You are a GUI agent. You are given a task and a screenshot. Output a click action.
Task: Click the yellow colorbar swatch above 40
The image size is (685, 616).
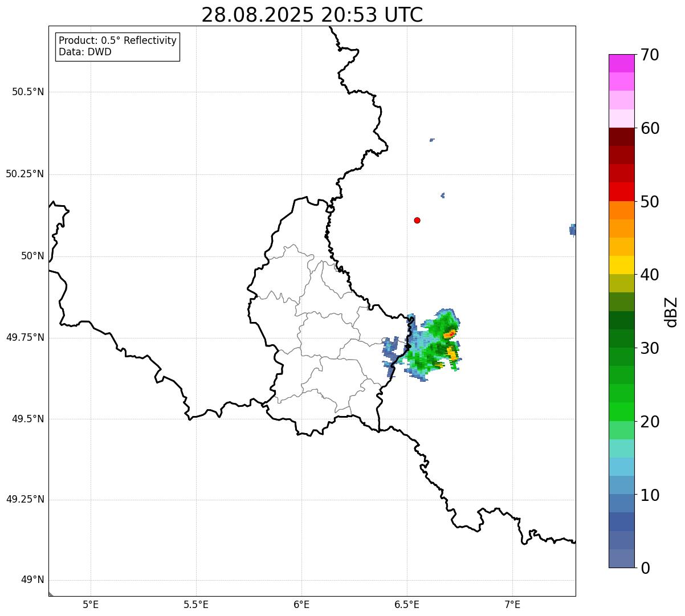[622, 265]
